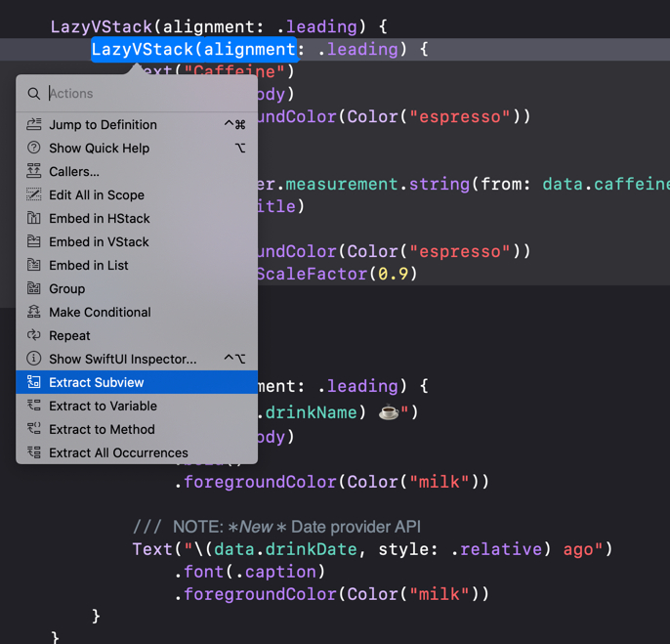Click the Extract Subview icon
670x644 pixels.
[34, 382]
